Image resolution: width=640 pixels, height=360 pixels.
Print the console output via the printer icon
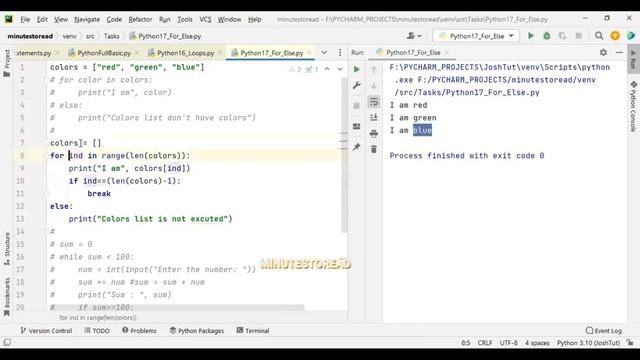coord(373,133)
